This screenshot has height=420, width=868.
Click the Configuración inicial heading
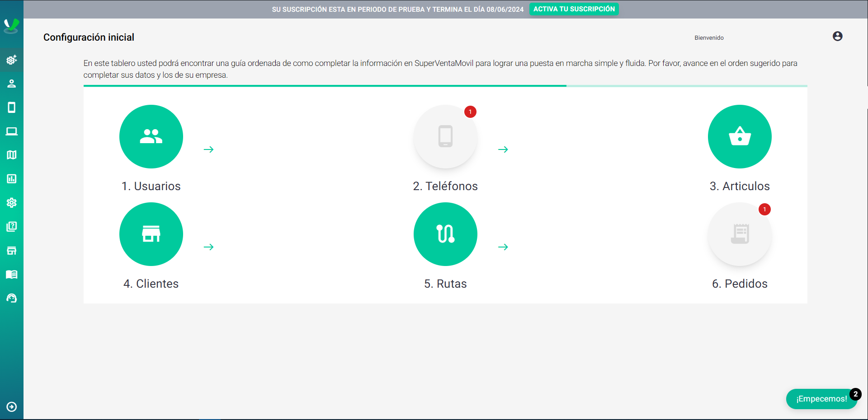click(x=89, y=37)
